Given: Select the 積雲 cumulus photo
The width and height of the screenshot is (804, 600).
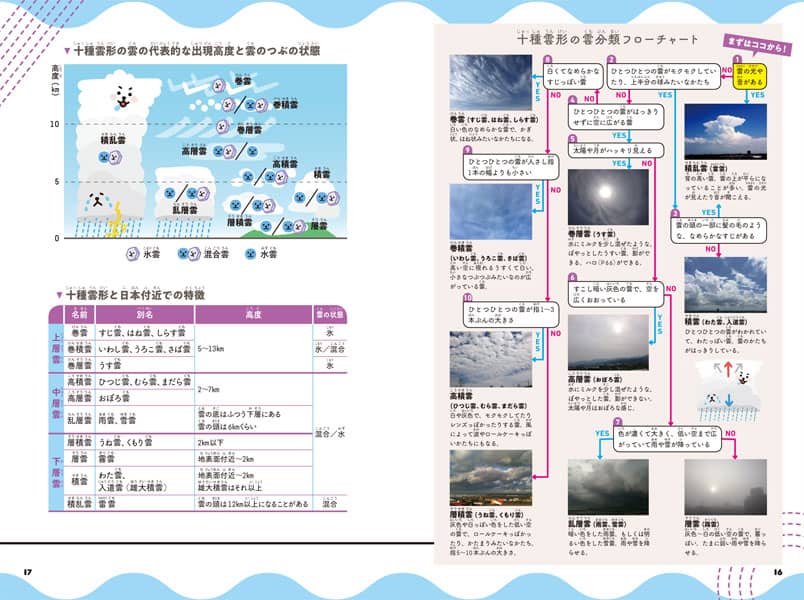Looking at the screenshot, I should [x=726, y=285].
